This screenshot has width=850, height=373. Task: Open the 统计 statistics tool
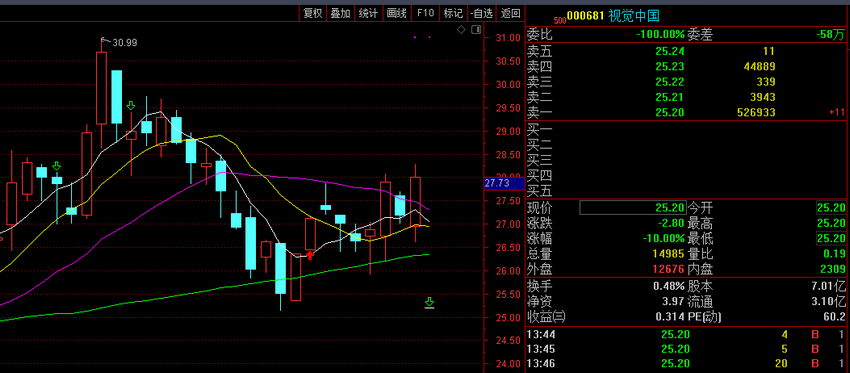click(x=369, y=14)
